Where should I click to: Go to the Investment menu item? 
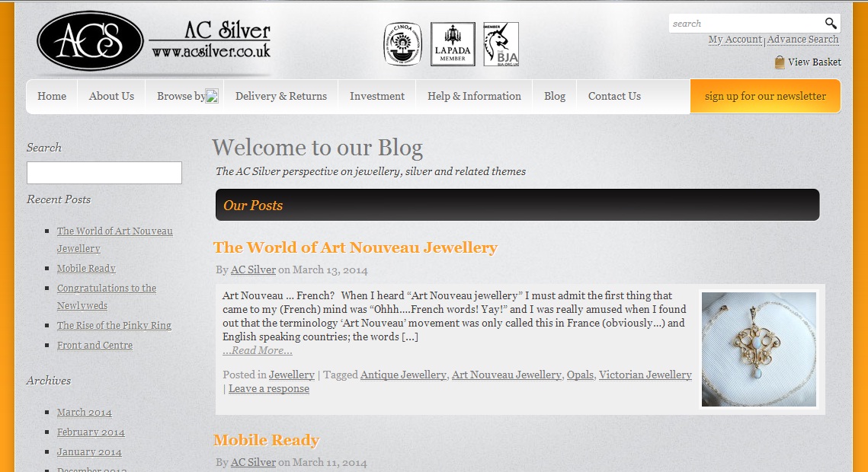tap(377, 96)
